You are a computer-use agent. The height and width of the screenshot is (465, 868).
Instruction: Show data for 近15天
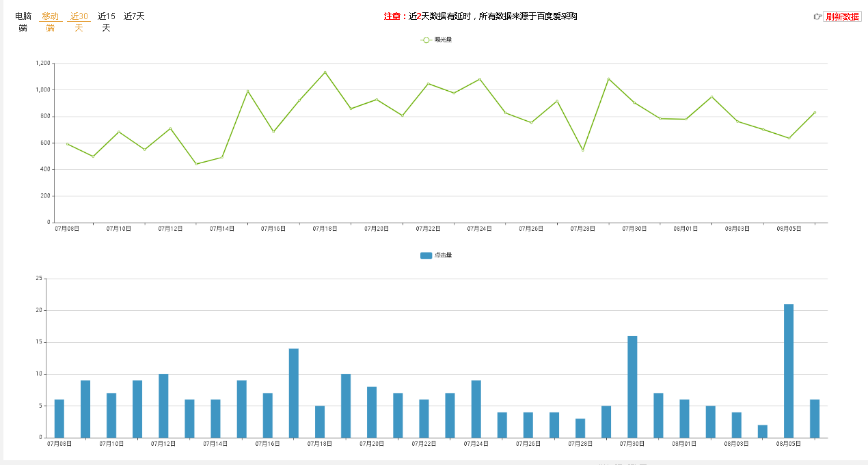[106, 22]
